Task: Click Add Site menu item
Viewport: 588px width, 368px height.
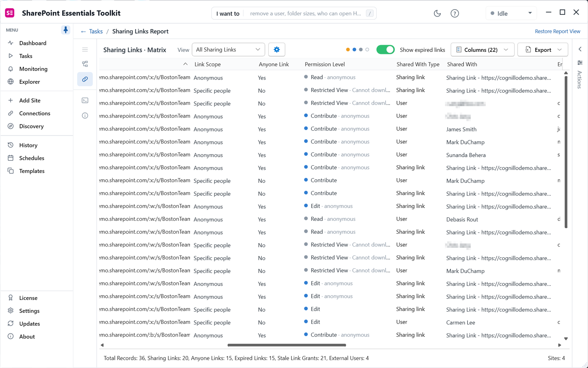Action: coord(30,100)
